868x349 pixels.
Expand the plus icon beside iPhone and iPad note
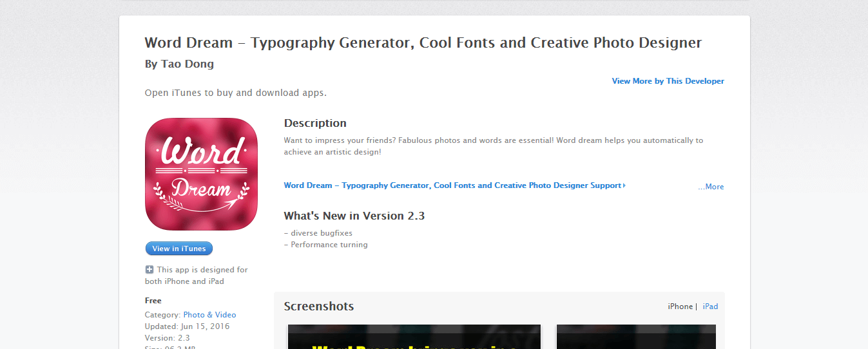point(149,270)
